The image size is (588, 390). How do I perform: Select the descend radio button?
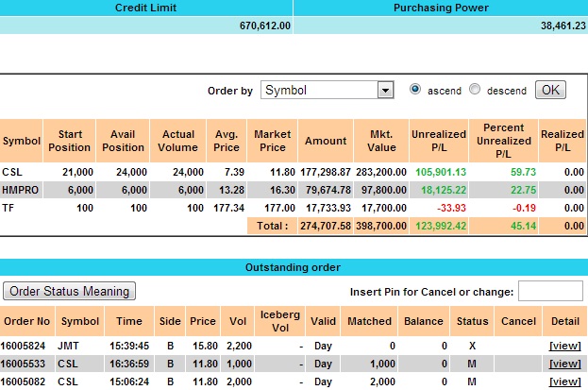coord(475,90)
